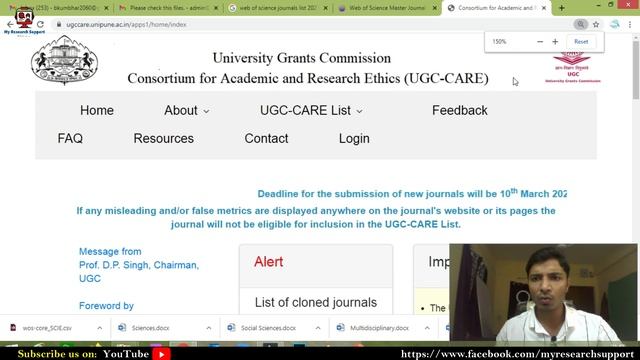
Task: Expand options for Sciences.docx download
Action: (209, 328)
